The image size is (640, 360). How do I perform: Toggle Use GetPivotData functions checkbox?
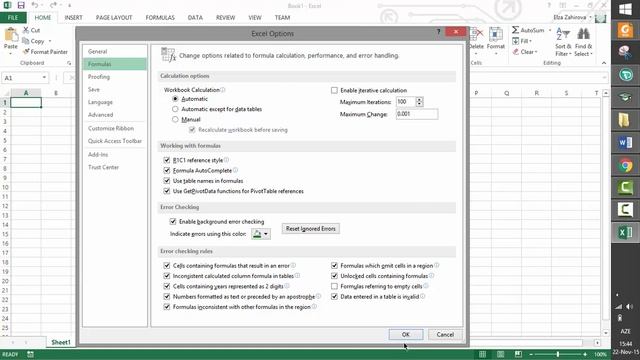(167, 191)
